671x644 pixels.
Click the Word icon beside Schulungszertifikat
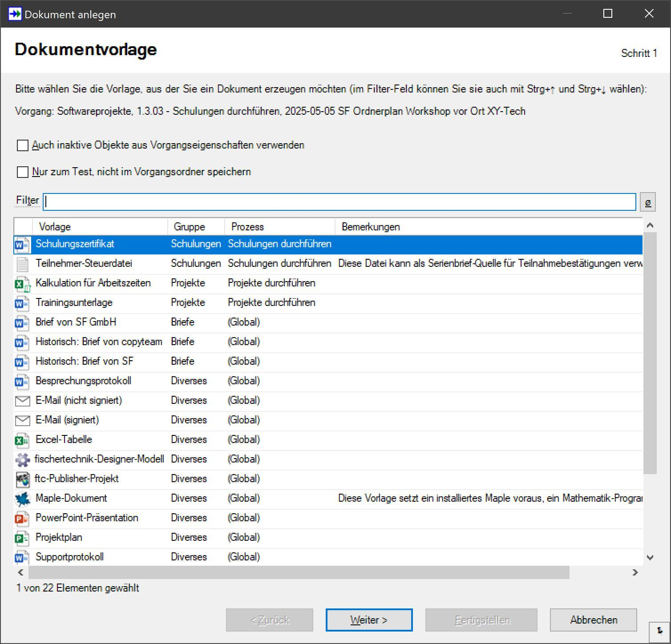coord(22,244)
